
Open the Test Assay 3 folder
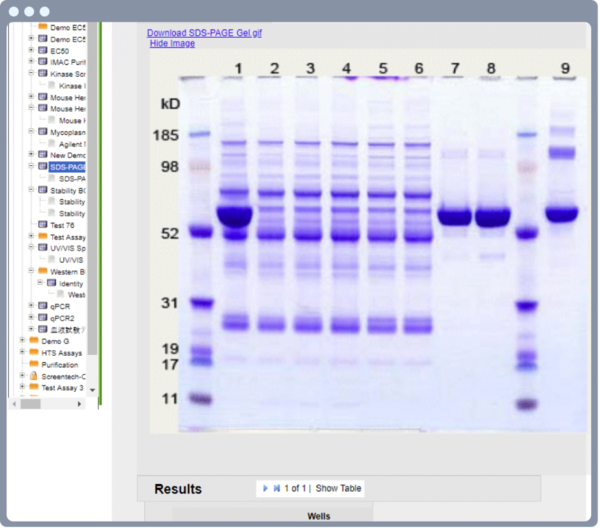click(x=33, y=387)
